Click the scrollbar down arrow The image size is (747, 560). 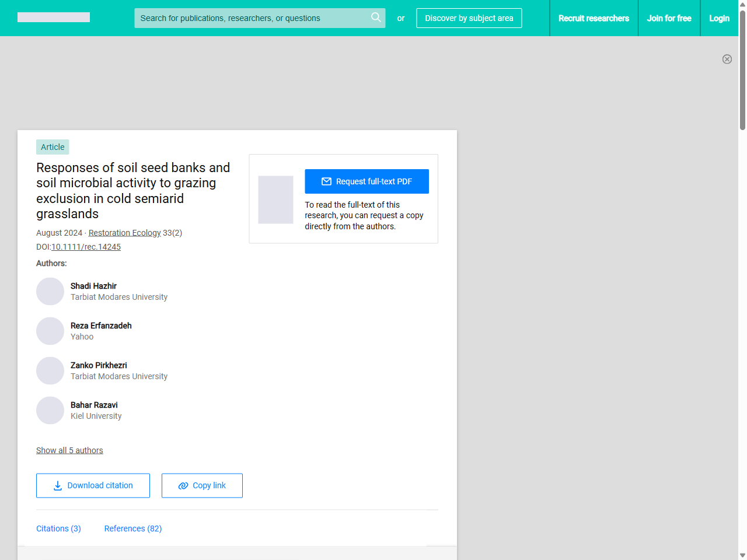click(742, 555)
